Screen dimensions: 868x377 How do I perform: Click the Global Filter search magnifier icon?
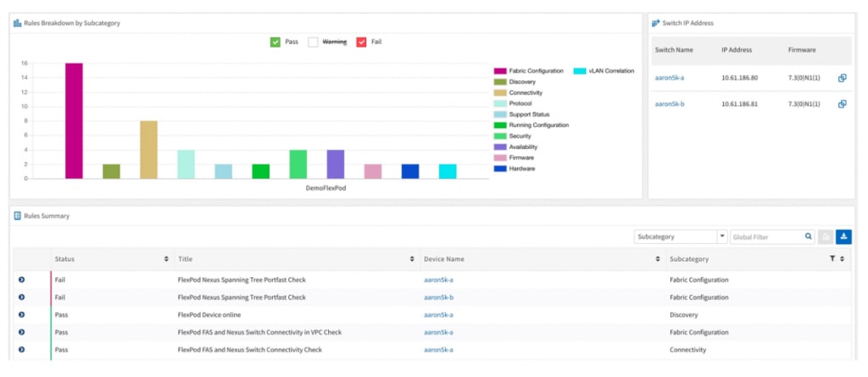tap(808, 237)
